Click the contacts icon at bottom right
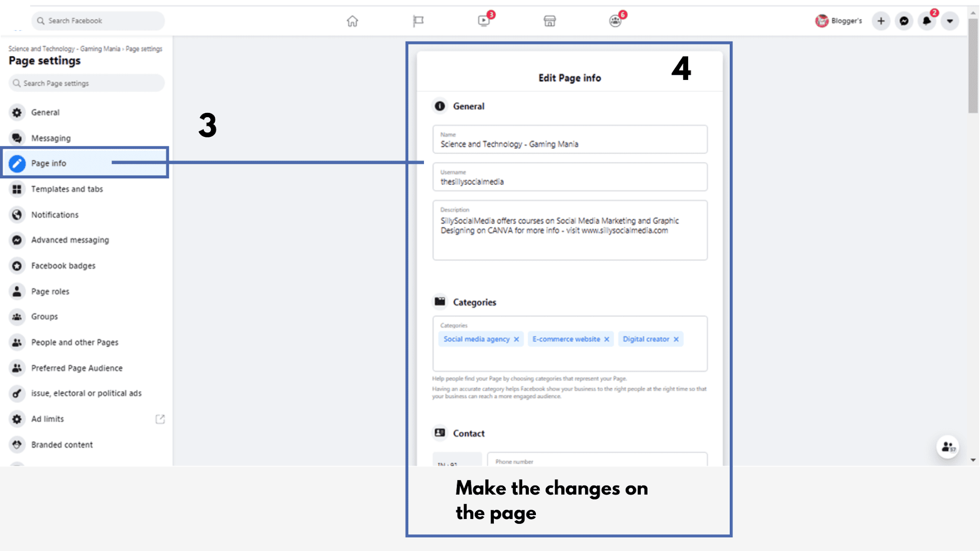This screenshot has height=551, width=980. coord(948,447)
